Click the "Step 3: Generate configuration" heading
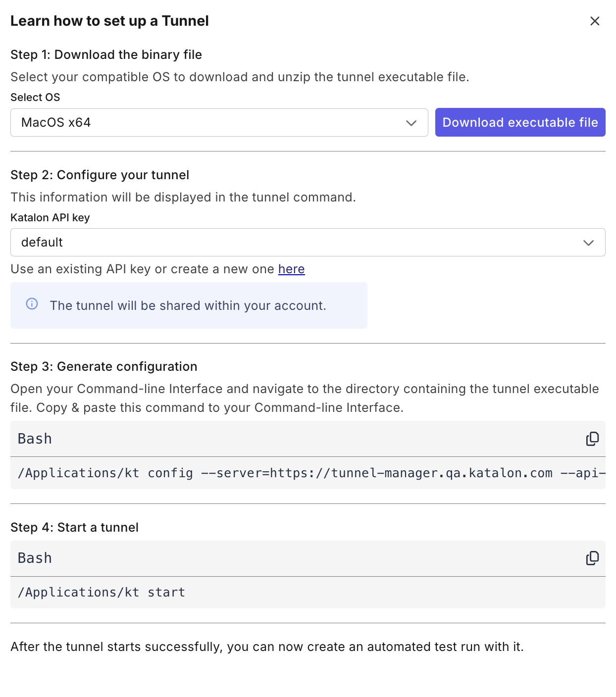This screenshot has width=616, height=697. 104,367
